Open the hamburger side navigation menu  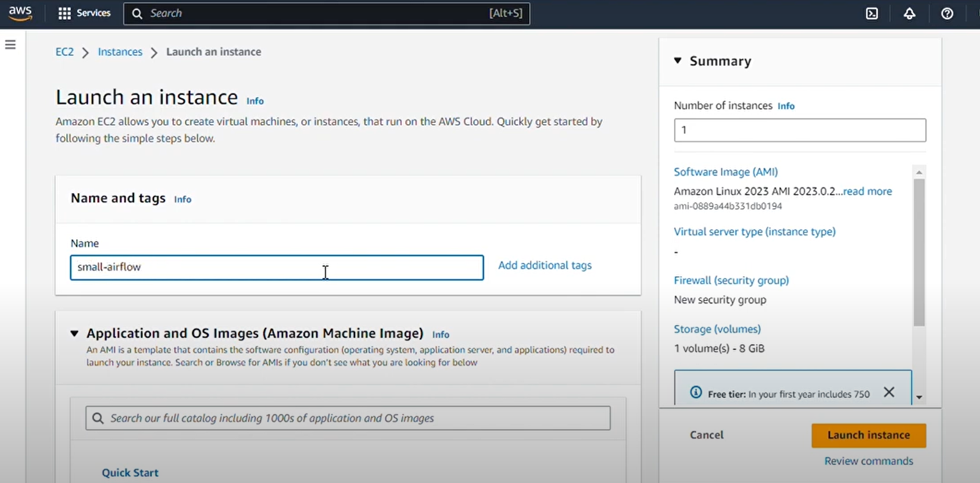[10, 45]
